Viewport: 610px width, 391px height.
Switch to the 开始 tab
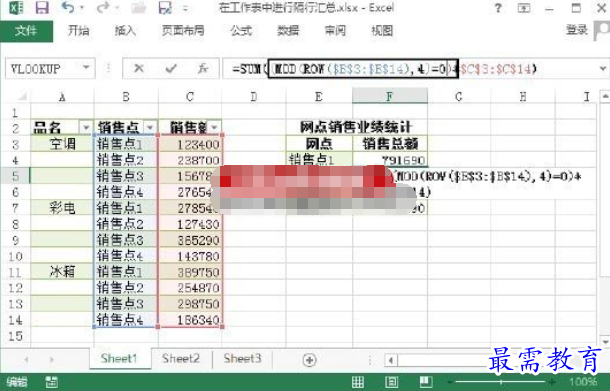pos(78,31)
